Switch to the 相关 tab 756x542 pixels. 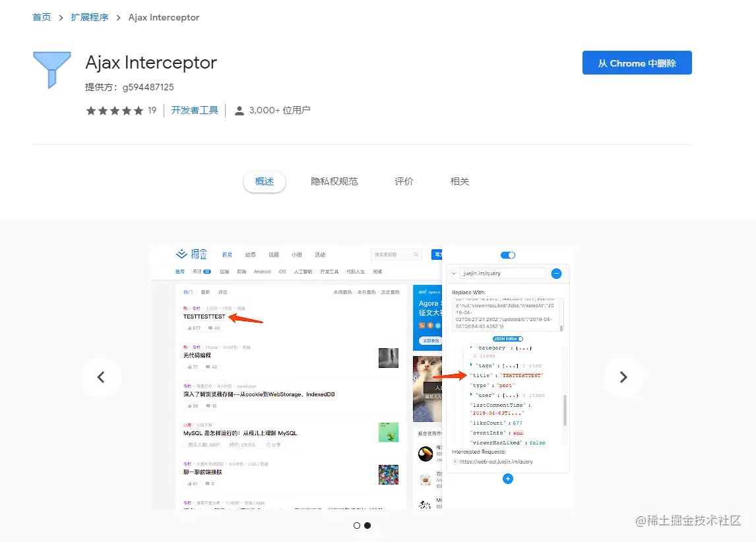(460, 181)
